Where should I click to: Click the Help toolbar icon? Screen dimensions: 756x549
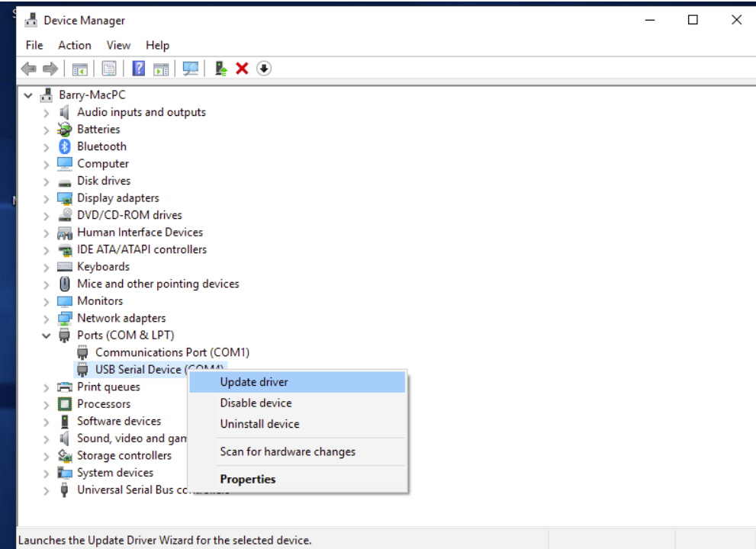point(138,69)
